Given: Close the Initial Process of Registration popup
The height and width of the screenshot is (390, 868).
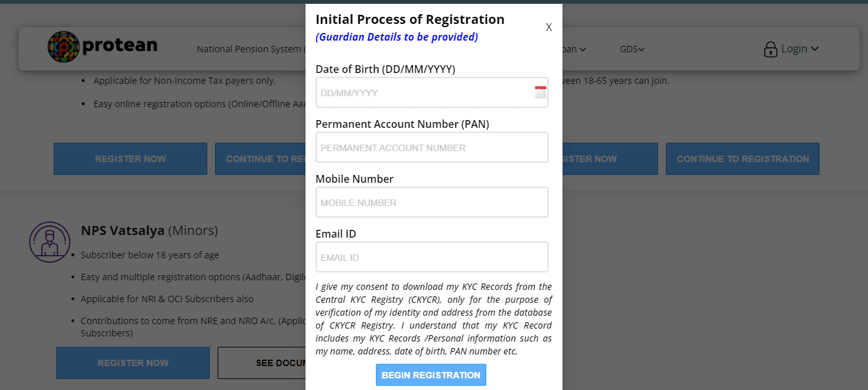Looking at the screenshot, I should tap(548, 27).
